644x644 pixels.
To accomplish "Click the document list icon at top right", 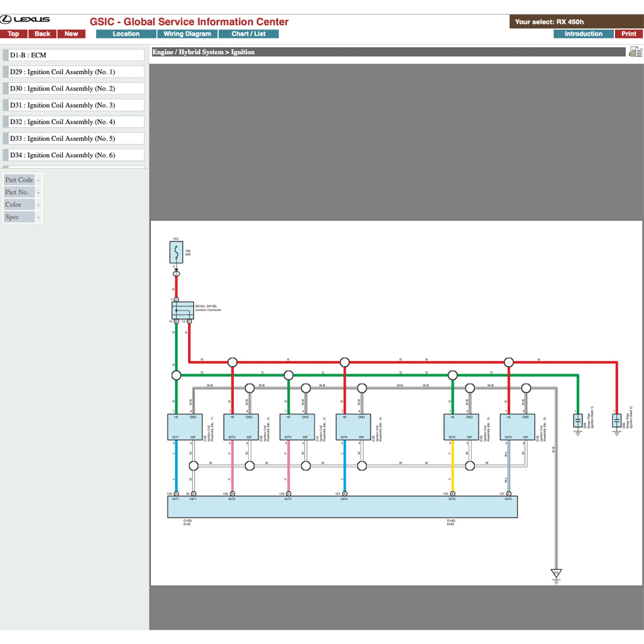I will pos(635,52).
